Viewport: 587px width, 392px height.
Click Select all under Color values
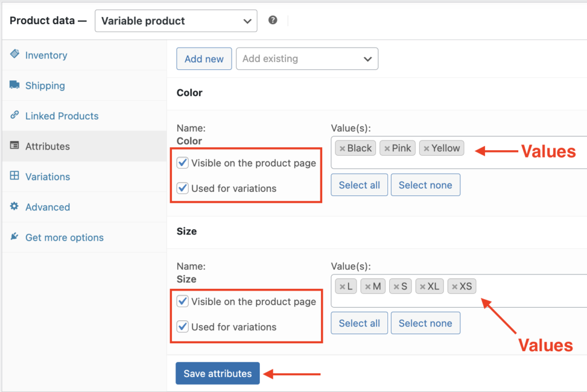(359, 185)
